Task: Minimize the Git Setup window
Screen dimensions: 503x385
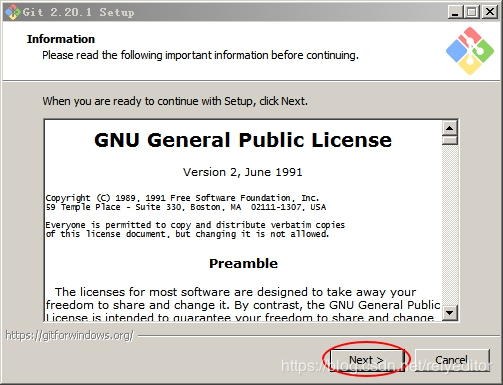Action: click(x=455, y=12)
